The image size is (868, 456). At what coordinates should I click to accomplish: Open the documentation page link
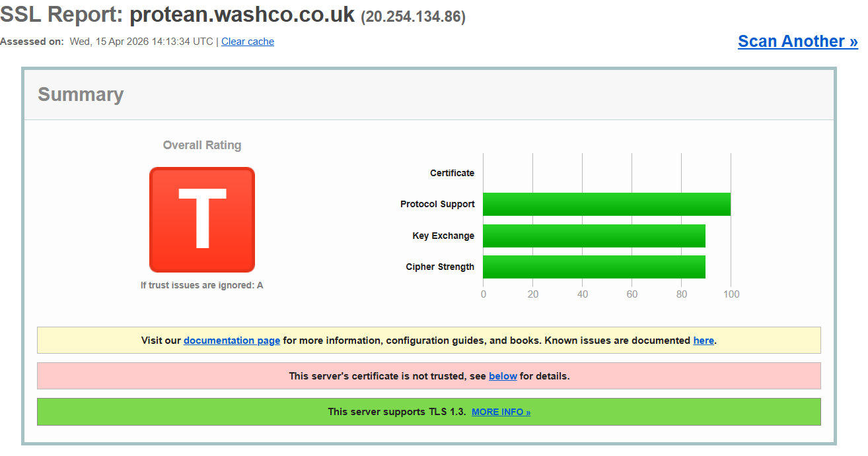pos(232,341)
